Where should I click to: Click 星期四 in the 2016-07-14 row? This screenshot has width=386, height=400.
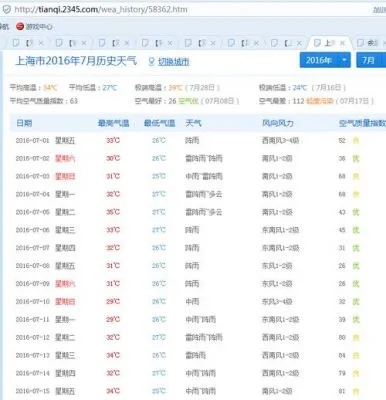pos(65,373)
